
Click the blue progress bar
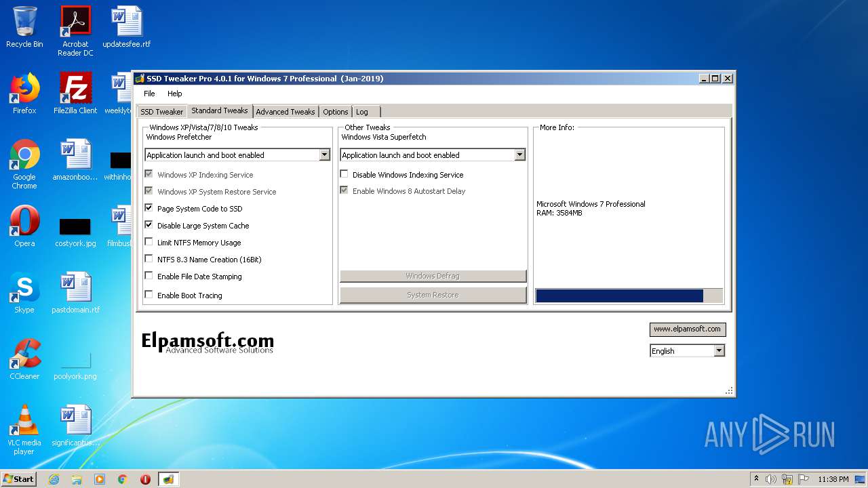click(619, 296)
